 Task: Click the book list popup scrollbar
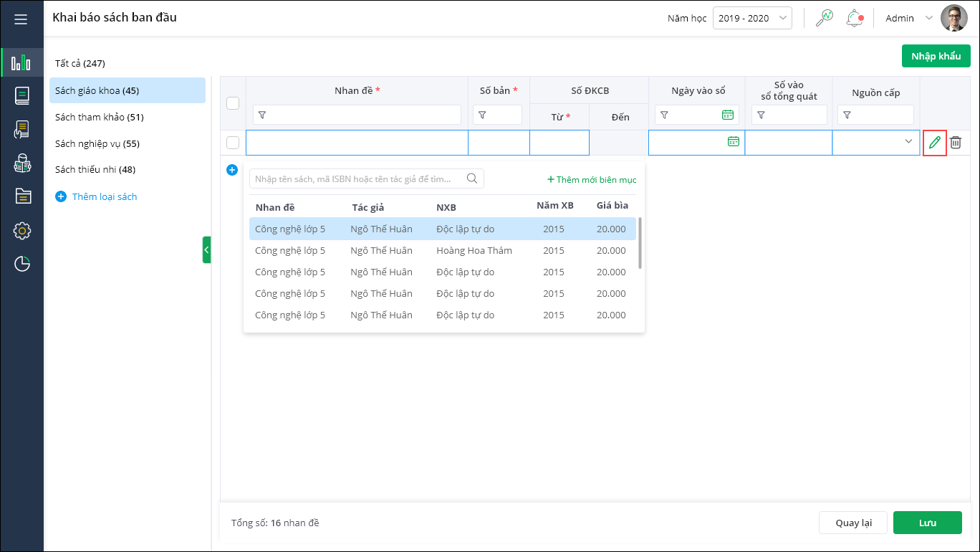pyautogui.click(x=640, y=244)
